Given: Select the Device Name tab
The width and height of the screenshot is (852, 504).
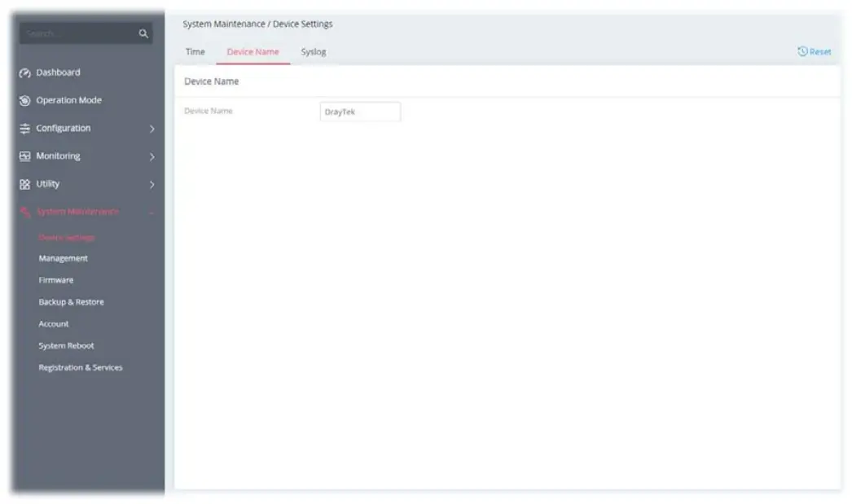Looking at the screenshot, I should [253, 51].
